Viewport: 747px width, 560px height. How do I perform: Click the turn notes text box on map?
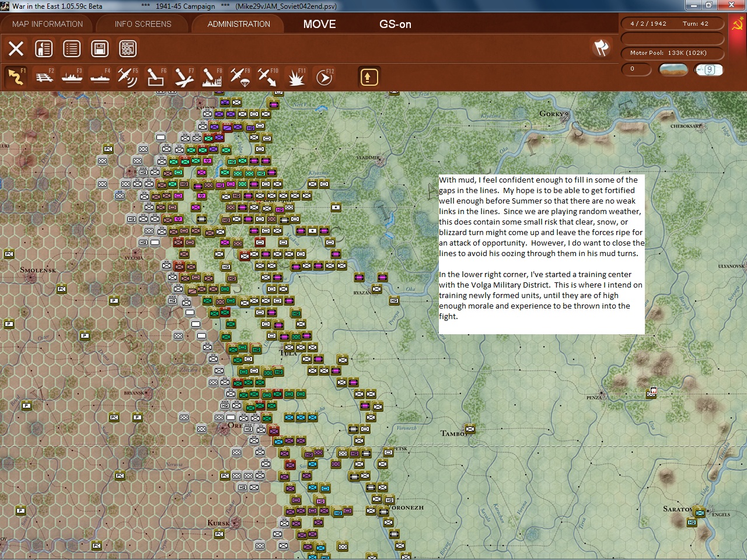point(542,254)
